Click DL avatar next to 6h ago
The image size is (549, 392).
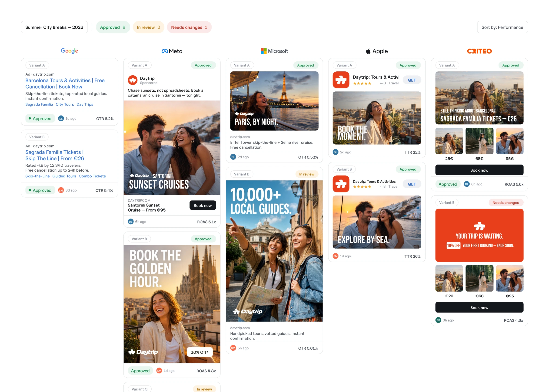click(x=131, y=222)
